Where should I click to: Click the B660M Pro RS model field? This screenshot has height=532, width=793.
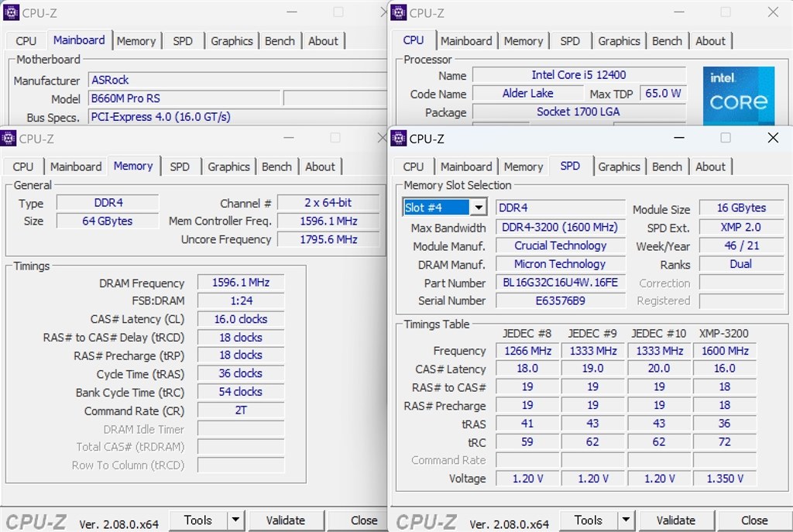point(184,98)
